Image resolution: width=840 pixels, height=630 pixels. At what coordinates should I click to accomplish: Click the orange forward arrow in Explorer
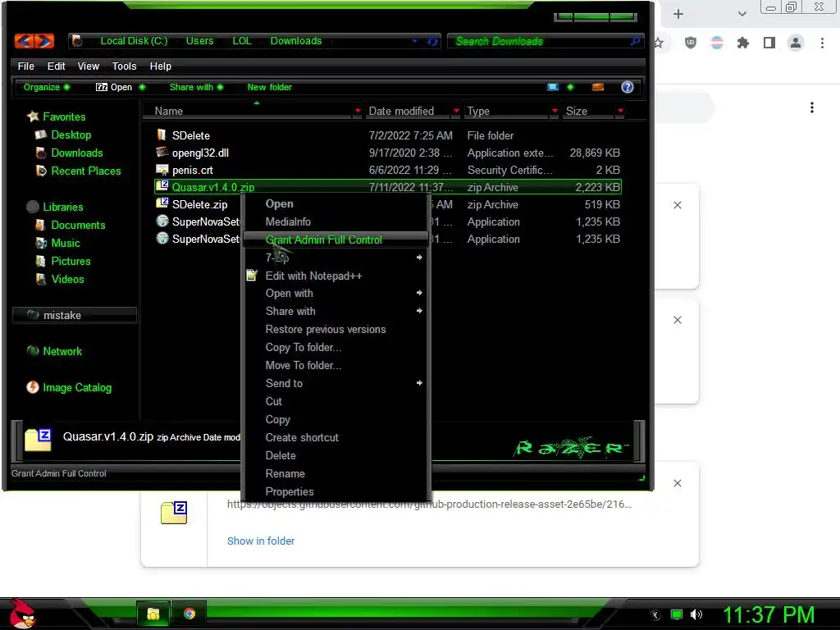pos(44,41)
